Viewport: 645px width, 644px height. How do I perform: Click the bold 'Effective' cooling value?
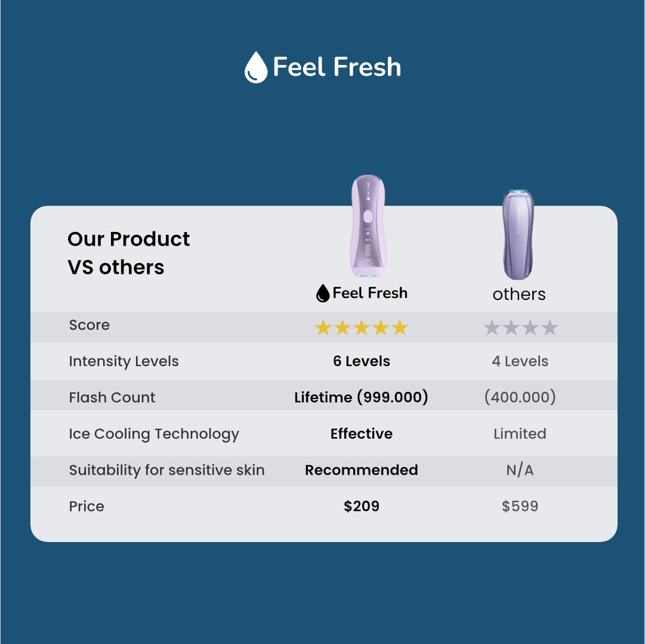coord(362,434)
